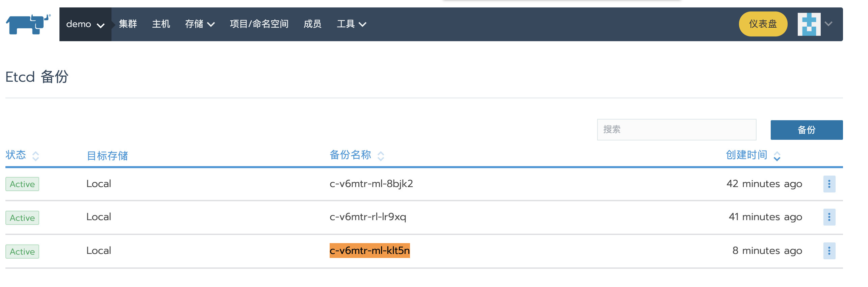Click the highlighted backup name c-v6mtr-ml-klt5n
This screenshot has width=868, height=287.
tap(369, 251)
